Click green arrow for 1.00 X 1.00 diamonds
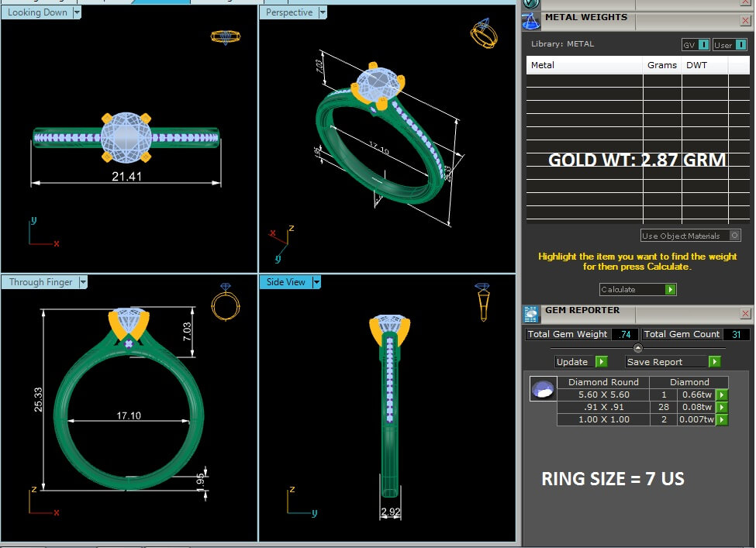 [x=722, y=419]
